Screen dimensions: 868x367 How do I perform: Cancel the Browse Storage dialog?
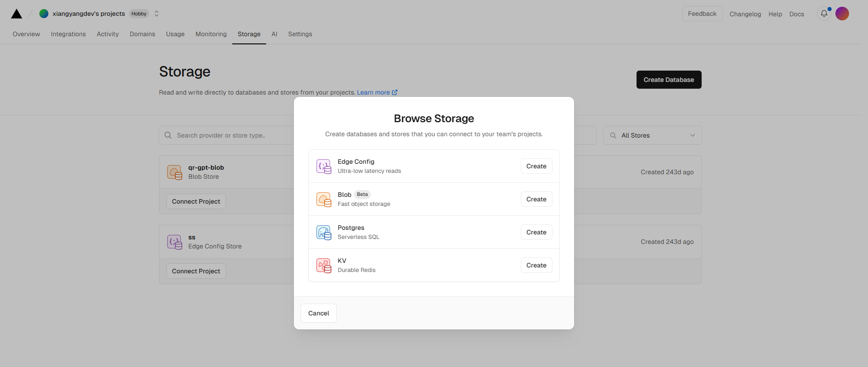pos(319,313)
